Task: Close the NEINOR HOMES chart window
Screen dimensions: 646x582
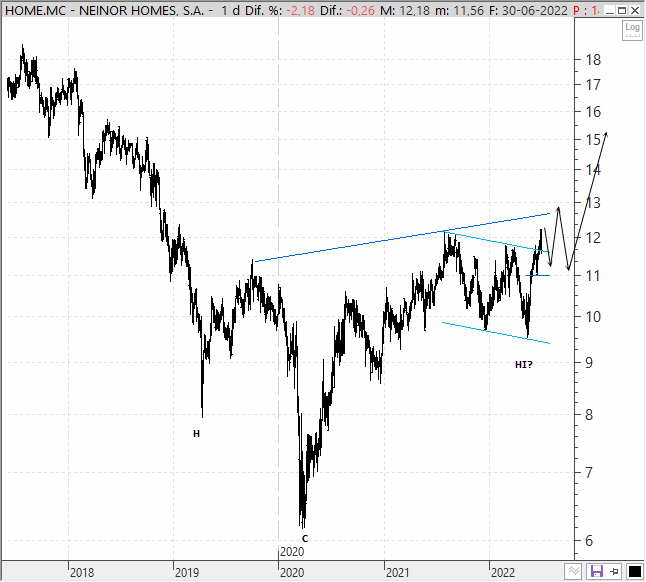Action: [x=635, y=10]
